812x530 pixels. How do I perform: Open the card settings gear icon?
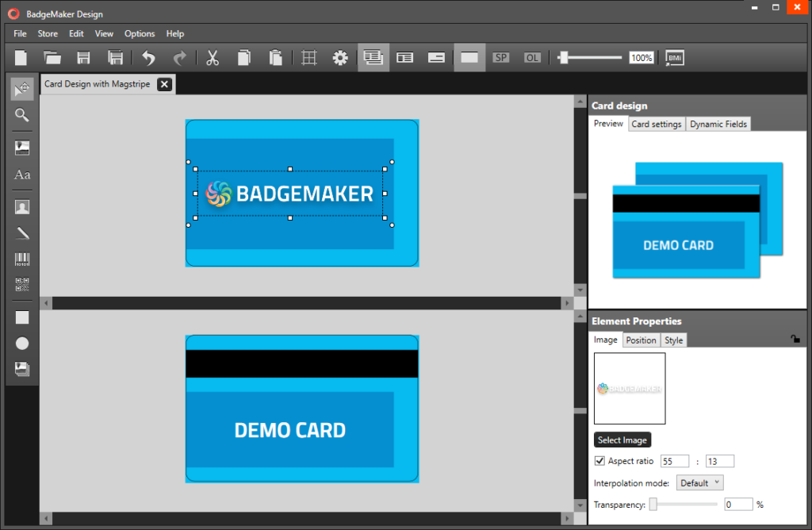click(340, 57)
